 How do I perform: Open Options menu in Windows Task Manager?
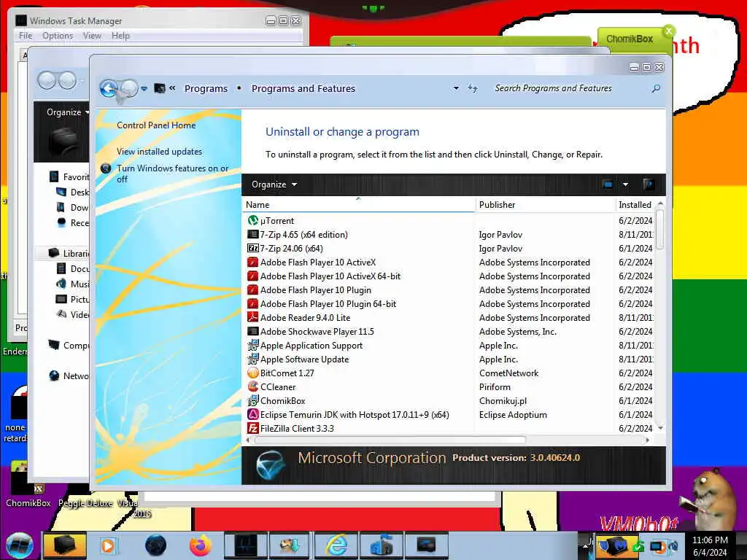click(58, 36)
